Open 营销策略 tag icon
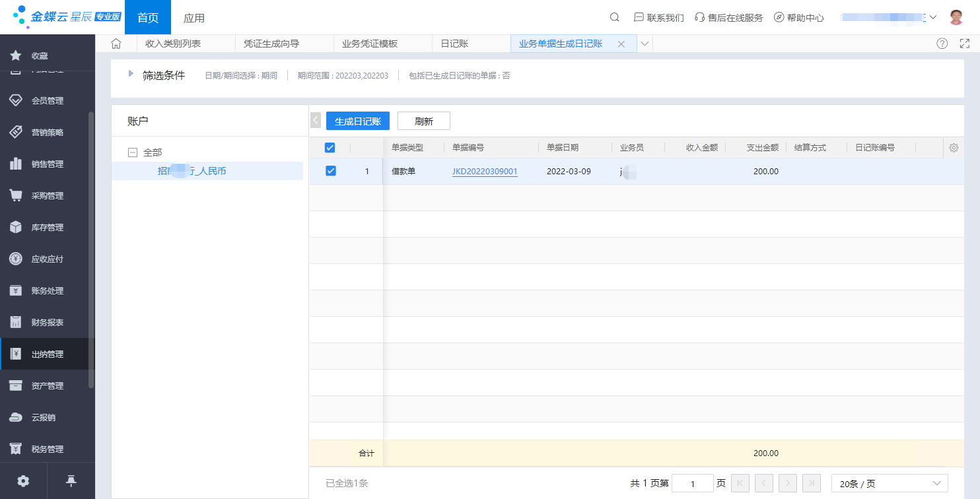The width and height of the screenshot is (980, 499). click(16, 132)
